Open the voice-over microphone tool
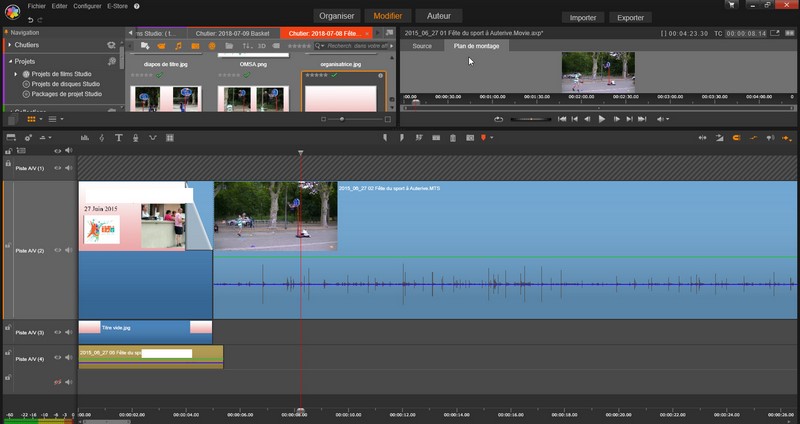 (135, 138)
